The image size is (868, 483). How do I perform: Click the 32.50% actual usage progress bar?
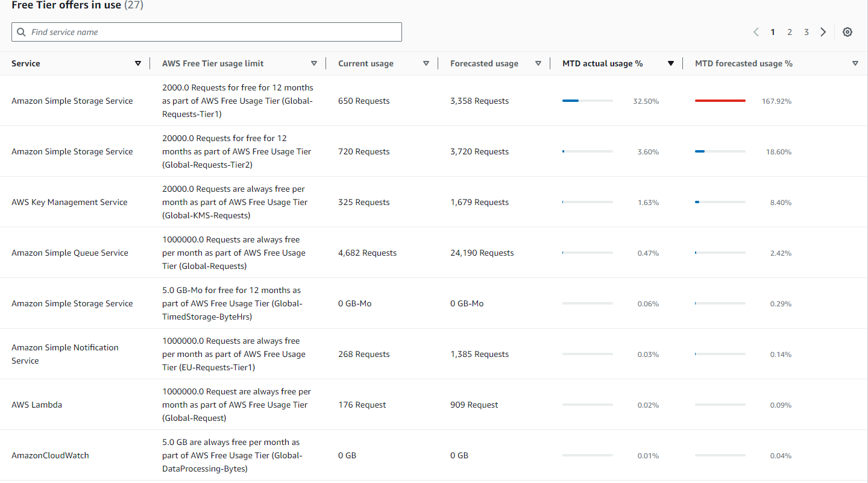point(588,101)
